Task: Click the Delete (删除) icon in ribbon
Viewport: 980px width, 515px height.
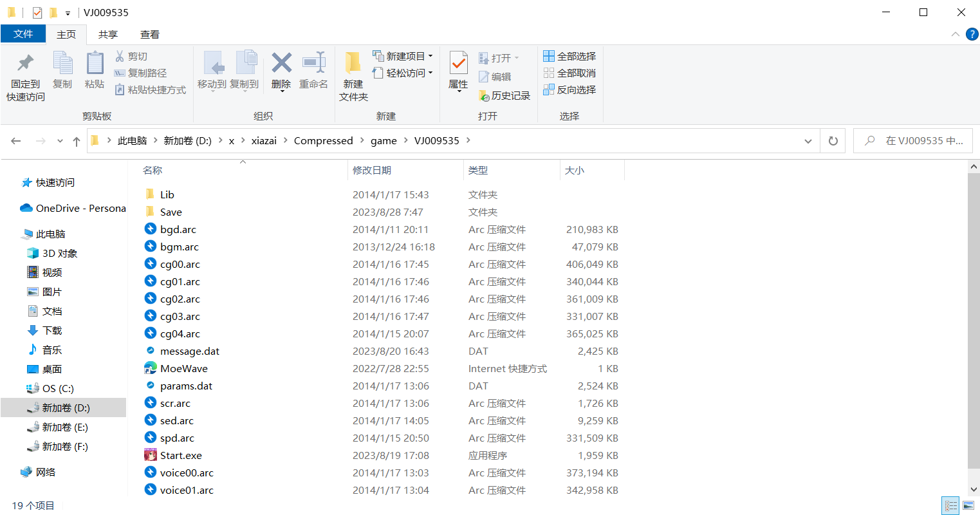Action: pyautogui.click(x=281, y=64)
